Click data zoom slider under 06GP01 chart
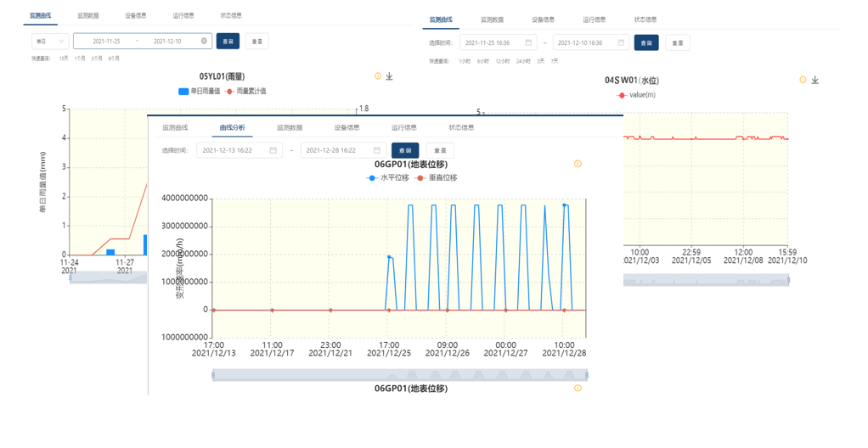The height and width of the screenshot is (448, 868). pos(399,375)
